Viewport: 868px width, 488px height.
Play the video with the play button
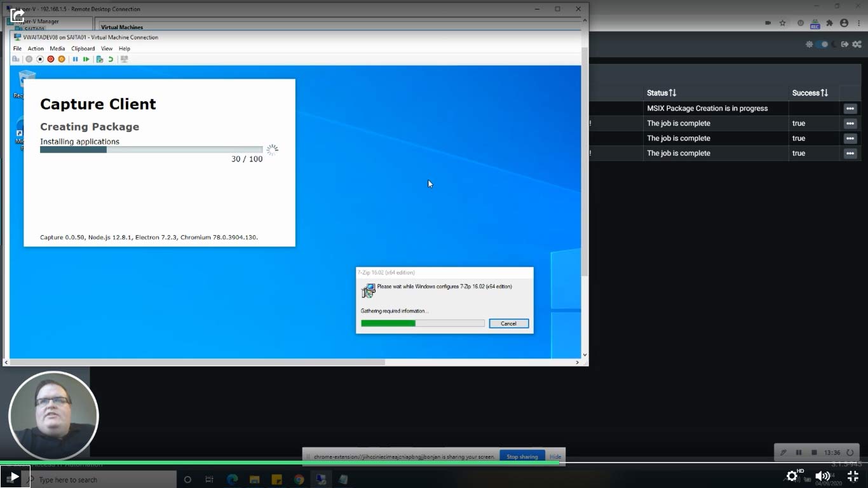pos(15,476)
